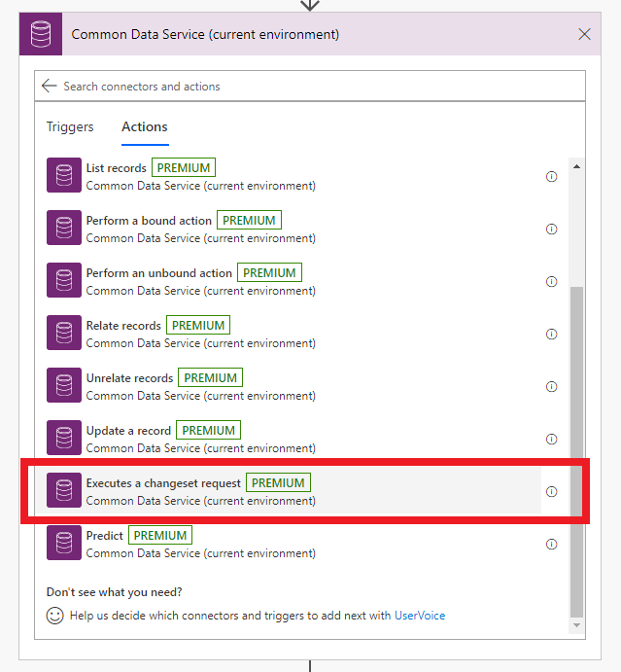Show info for List records
Viewport: 621px width, 672px height.
point(551,177)
